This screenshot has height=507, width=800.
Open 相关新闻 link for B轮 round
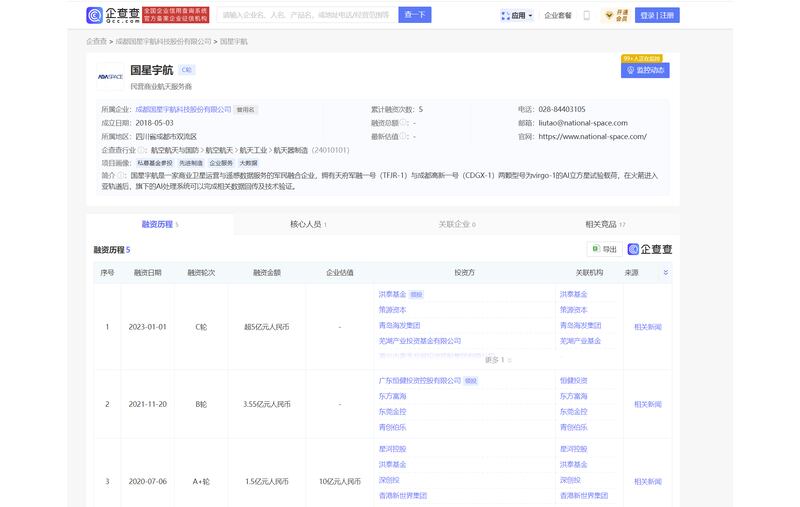click(647, 404)
